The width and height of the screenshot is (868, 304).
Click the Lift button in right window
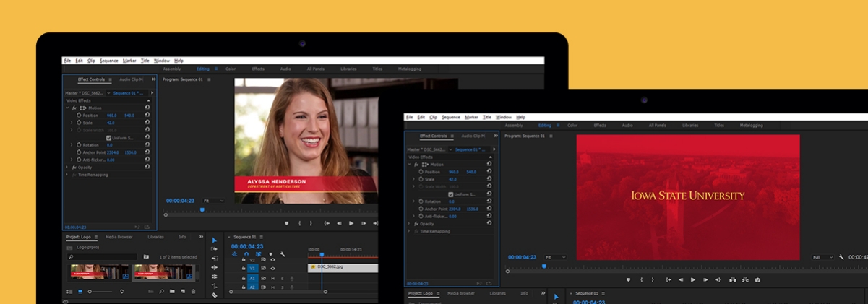(x=733, y=279)
